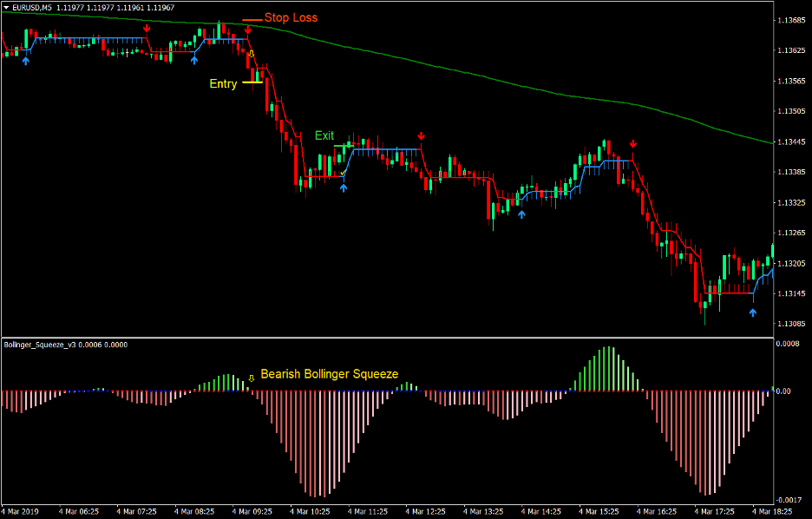Click the blue up arrow near 4 Mar 13:25
Screen dimensions: 812x519
521,214
